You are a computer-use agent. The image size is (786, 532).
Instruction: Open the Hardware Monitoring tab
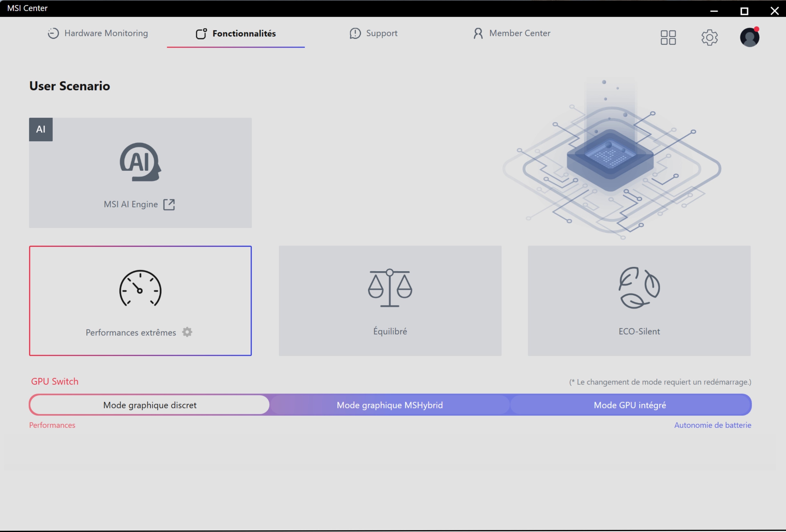pyautogui.click(x=98, y=33)
